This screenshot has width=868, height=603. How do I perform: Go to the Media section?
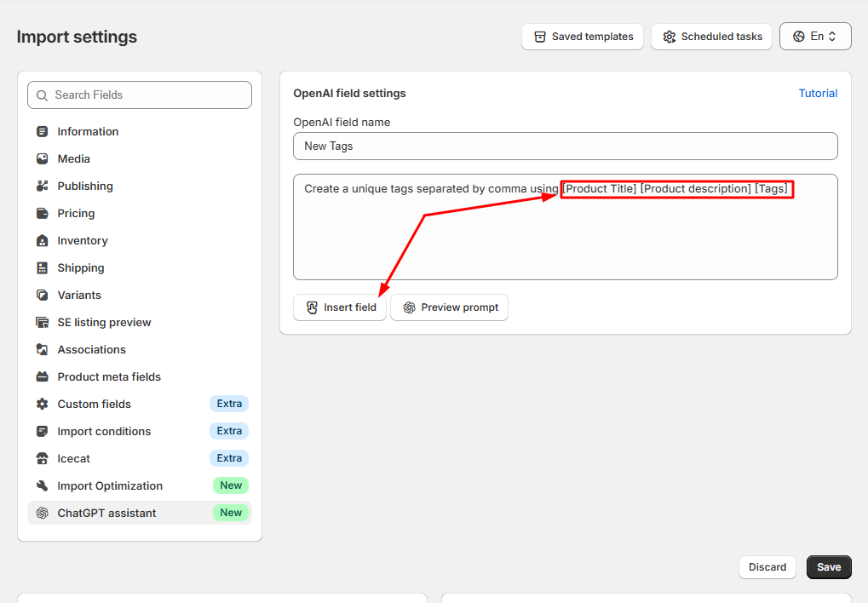[x=140, y=159]
